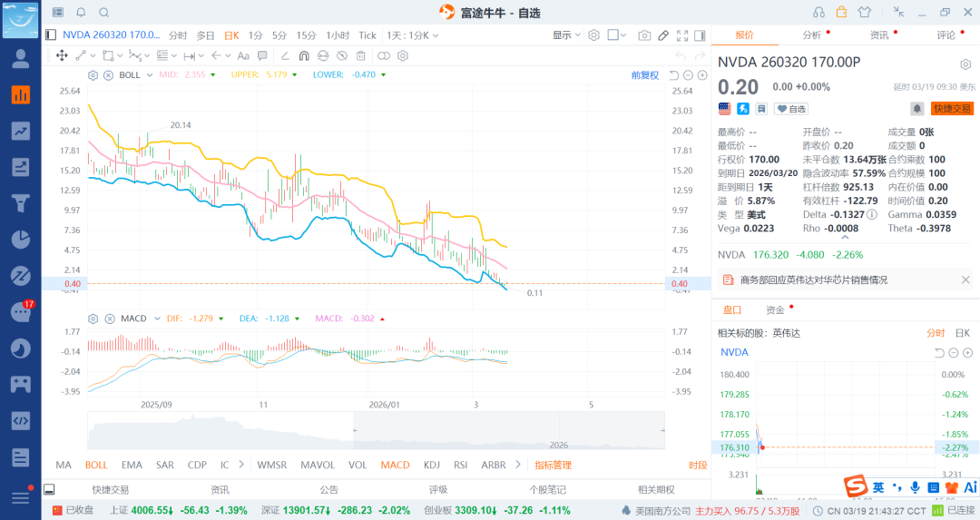
Task: Switch to the 评论 tab
Action: click(946, 35)
